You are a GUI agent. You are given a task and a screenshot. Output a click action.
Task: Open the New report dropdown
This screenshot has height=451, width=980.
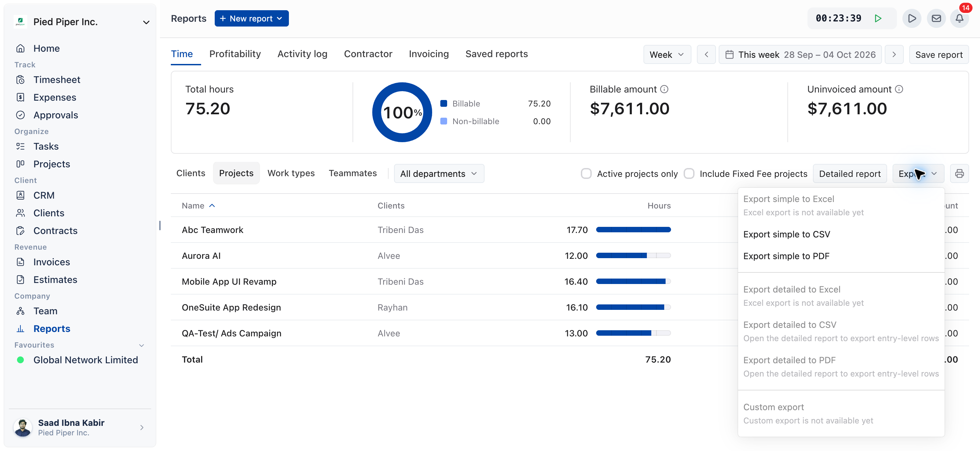click(x=251, y=18)
